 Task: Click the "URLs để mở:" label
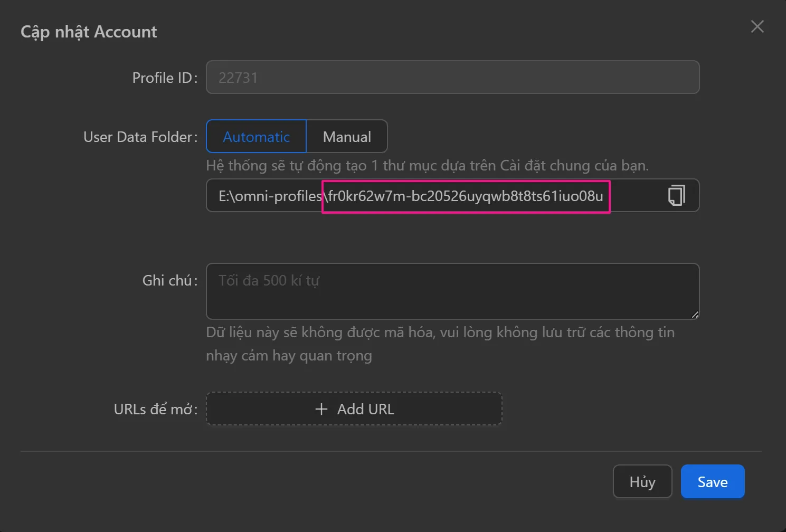tap(155, 410)
